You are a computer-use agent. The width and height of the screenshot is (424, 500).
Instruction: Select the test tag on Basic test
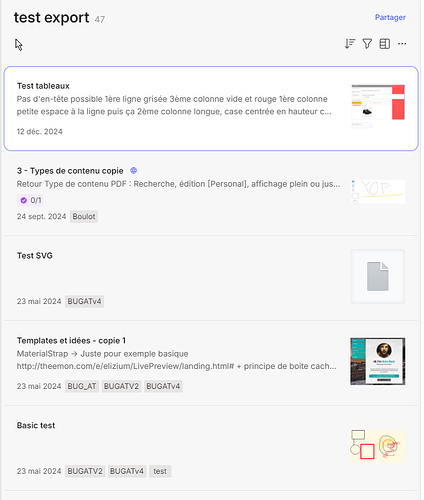[x=160, y=471]
